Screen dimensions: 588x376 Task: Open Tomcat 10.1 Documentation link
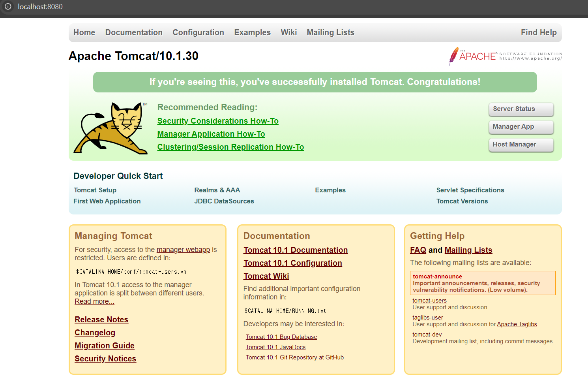point(296,250)
